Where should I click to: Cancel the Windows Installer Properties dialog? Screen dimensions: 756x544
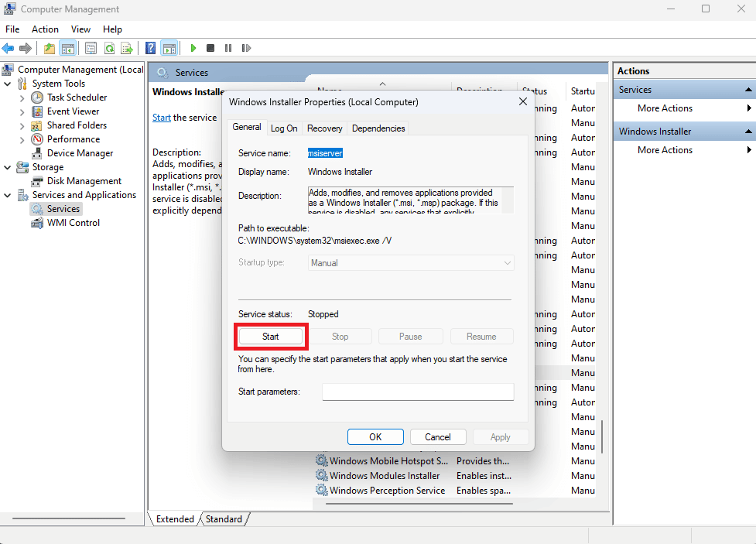(438, 437)
